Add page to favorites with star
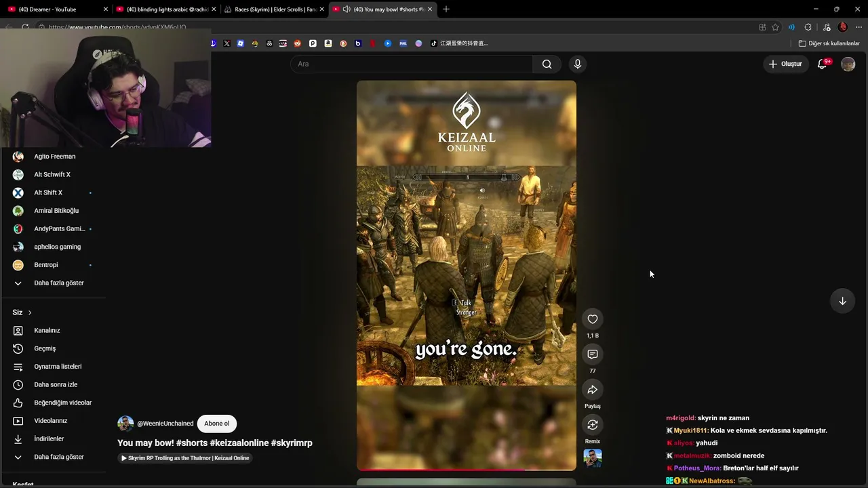Screen dimensions: 868x488 click(775, 27)
